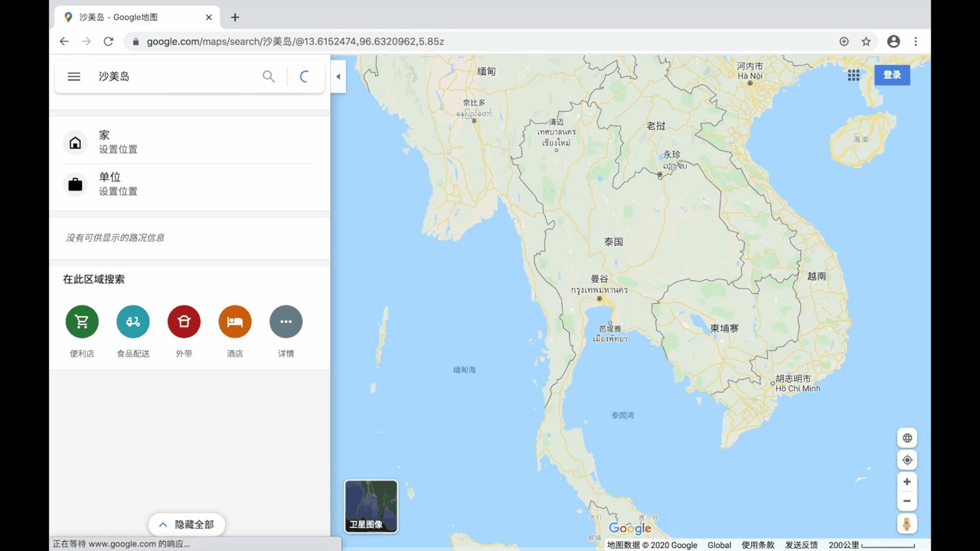Image resolution: width=980 pixels, height=551 pixels.
Task: Open the Google apps grid
Action: point(854,75)
